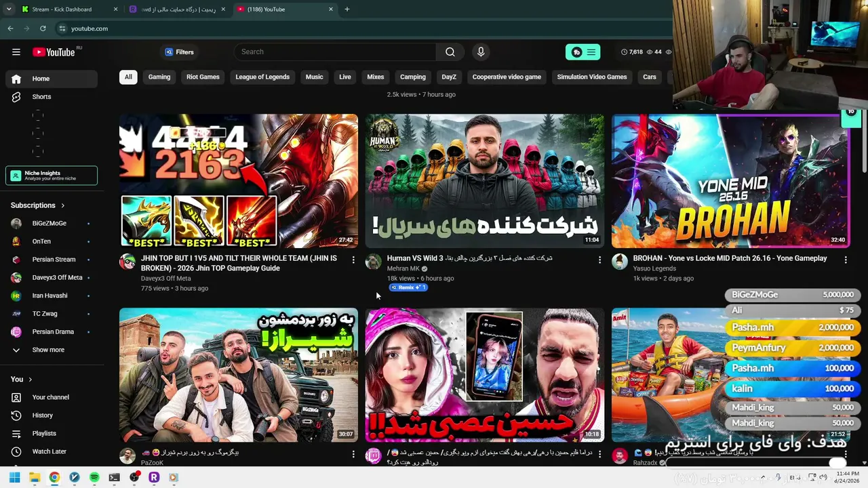This screenshot has height=488, width=868.
Task: Expand Show more subscriptions
Action: click(52, 350)
